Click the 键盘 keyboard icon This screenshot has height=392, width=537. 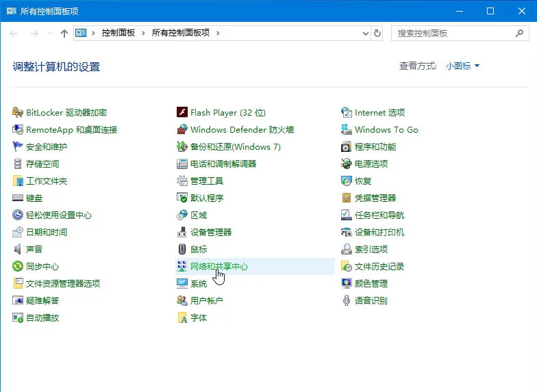pos(18,198)
